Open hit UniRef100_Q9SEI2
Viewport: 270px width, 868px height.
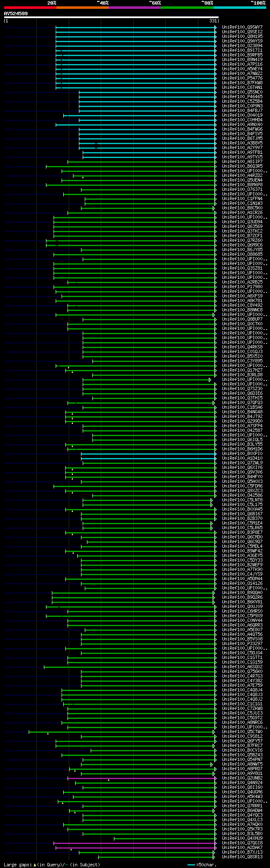click(x=242, y=32)
